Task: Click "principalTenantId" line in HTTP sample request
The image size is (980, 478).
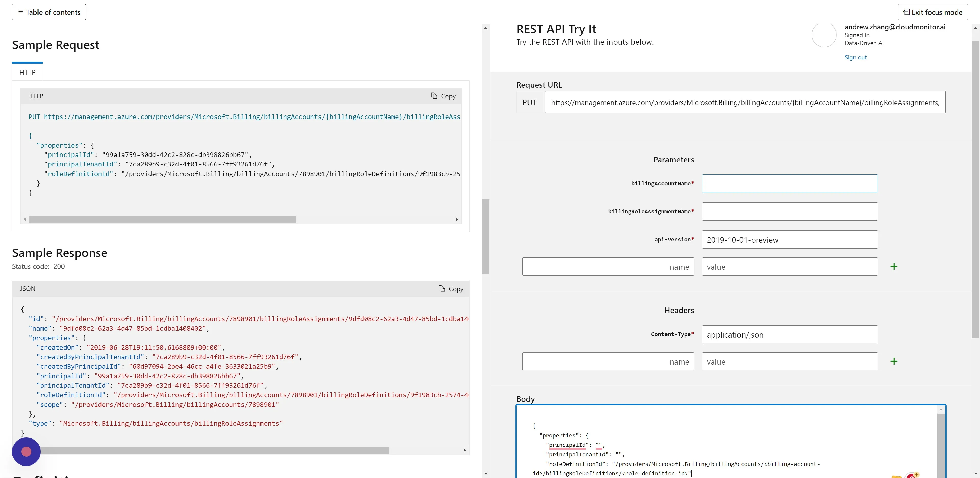Action: click(159, 164)
